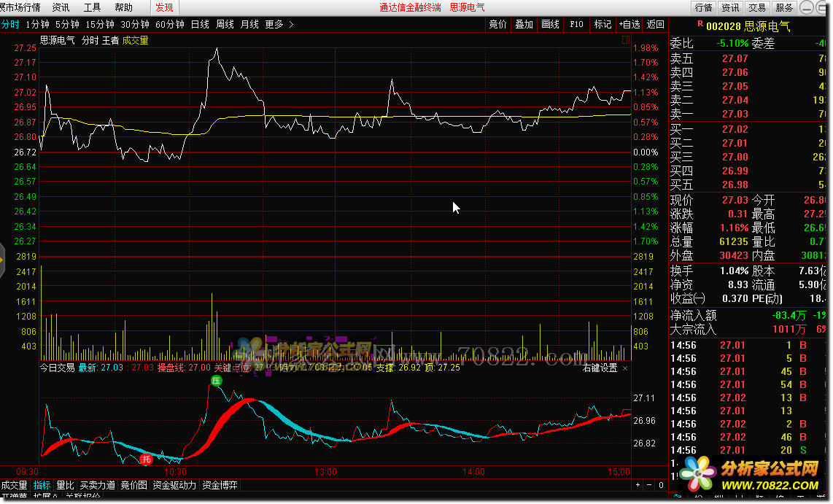Add stock via +自选 button

pos(629,24)
